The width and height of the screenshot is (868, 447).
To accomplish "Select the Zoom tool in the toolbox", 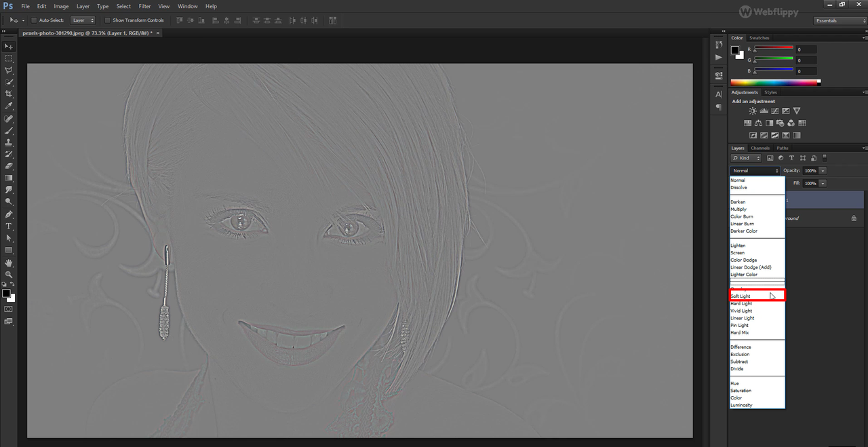I will [x=9, y=274].
